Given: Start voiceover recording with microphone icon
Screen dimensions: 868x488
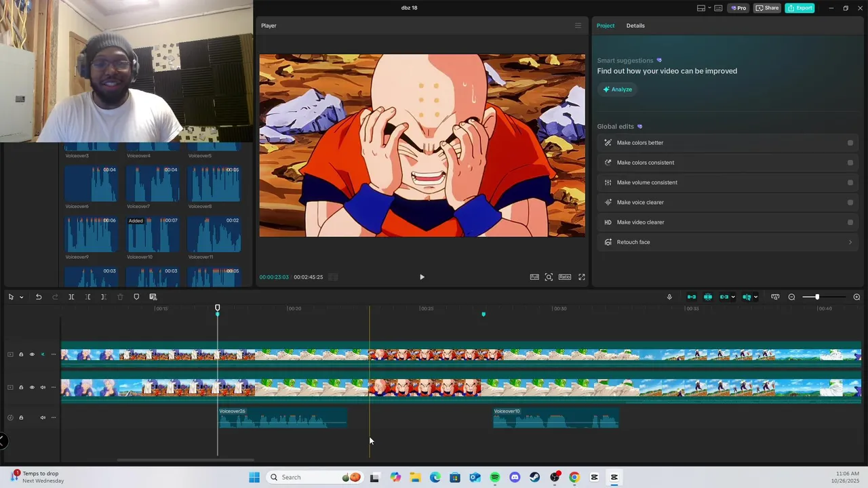Looking at the screenshot, I should (669, 297).
